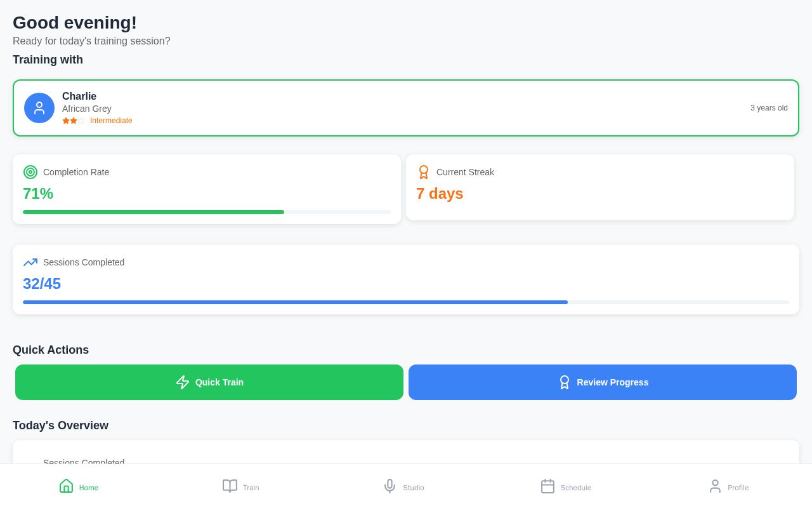
Task: Open the Profile tab
Action: tap(728, 486)
